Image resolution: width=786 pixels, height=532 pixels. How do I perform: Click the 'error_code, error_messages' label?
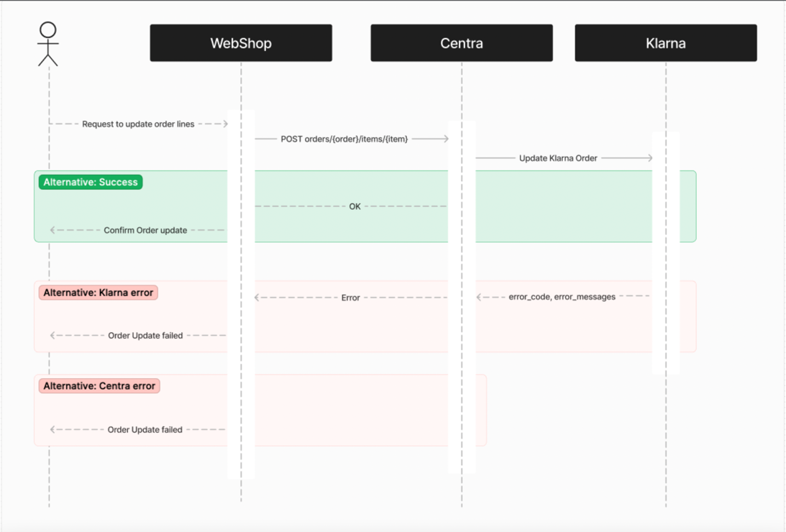(x=562, y=297)
